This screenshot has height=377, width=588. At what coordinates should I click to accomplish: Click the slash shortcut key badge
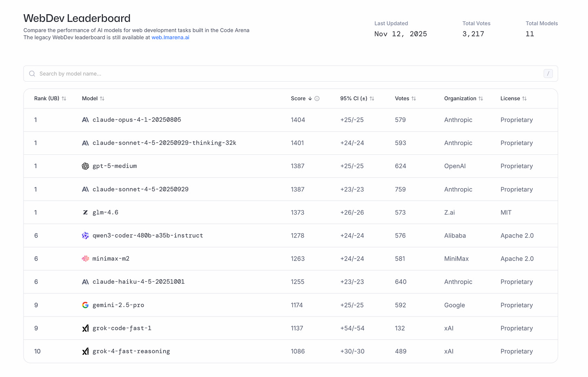click(x=548, y=74)
